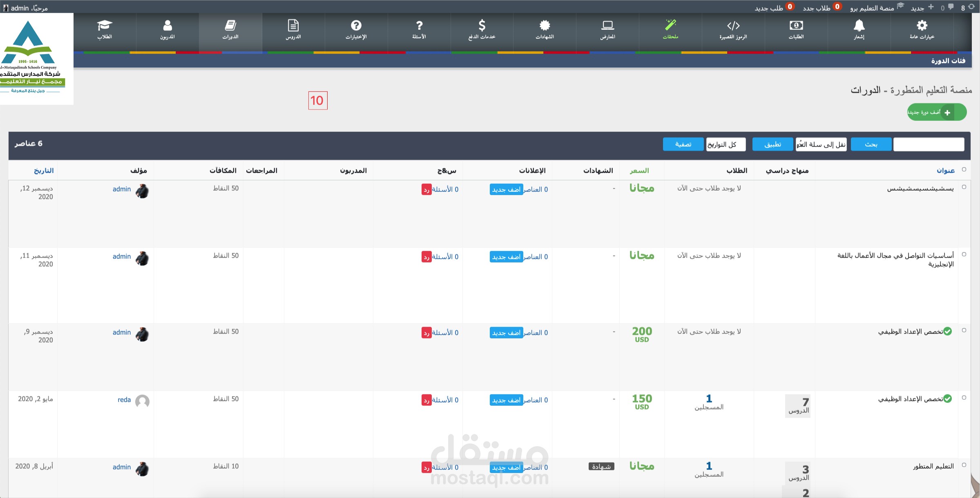This screenshot has height=498, width=980.
Task: Toggle the select-all checkbox in table header
Action: [964, 170]
